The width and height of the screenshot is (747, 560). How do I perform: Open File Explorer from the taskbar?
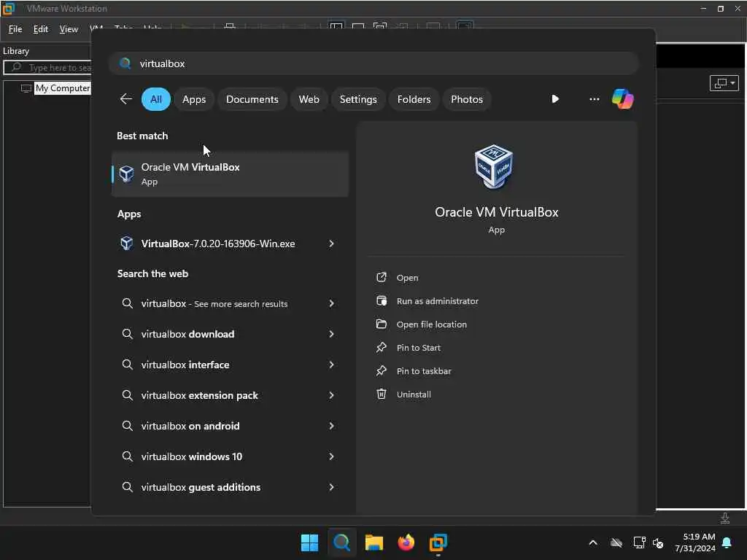(x=374, y=542)
